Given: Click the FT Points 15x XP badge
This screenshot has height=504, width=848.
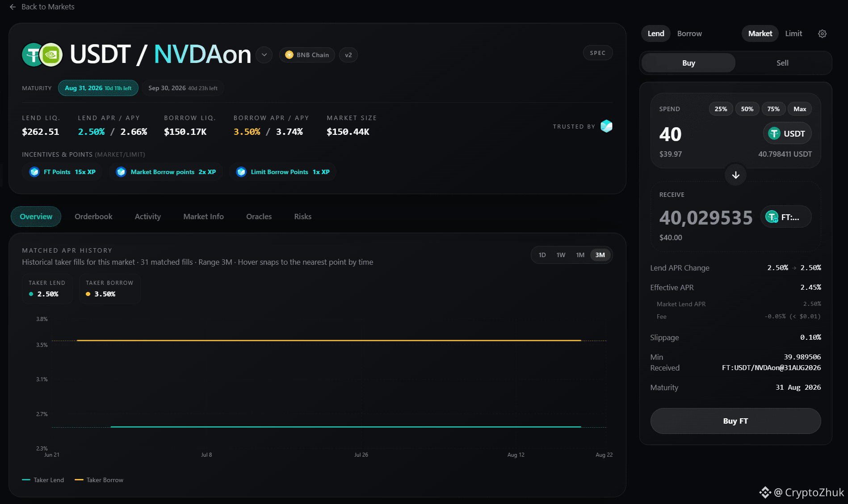Looking at the screenshot, I should [63, 172].
